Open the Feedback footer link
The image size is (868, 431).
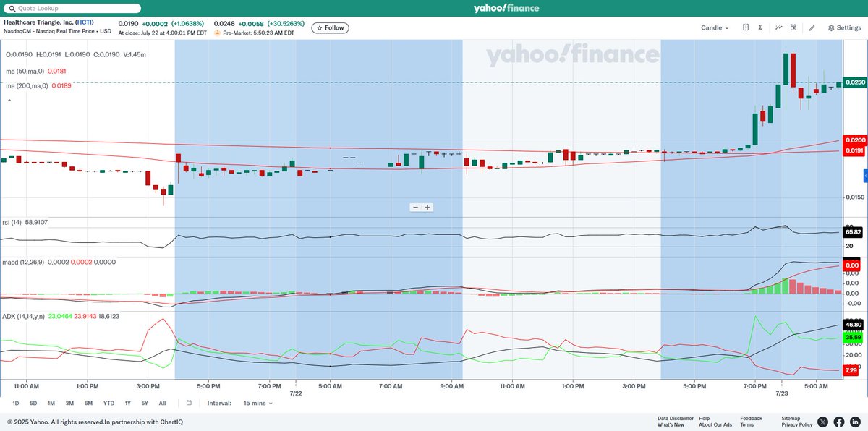pyautogui.click(x=751, y=418)
